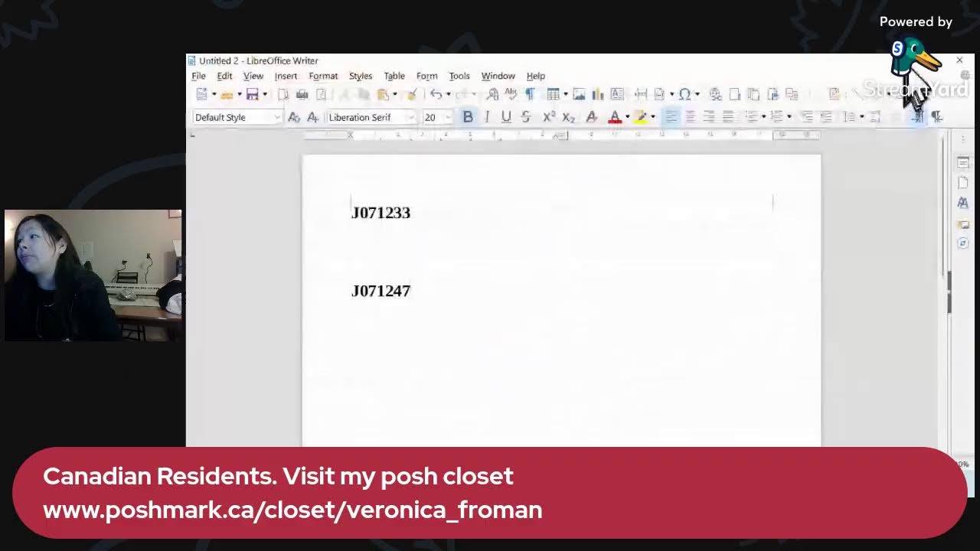Apply yellow highlighting color button
Screen dimensions: 980x551
[641, 117]
